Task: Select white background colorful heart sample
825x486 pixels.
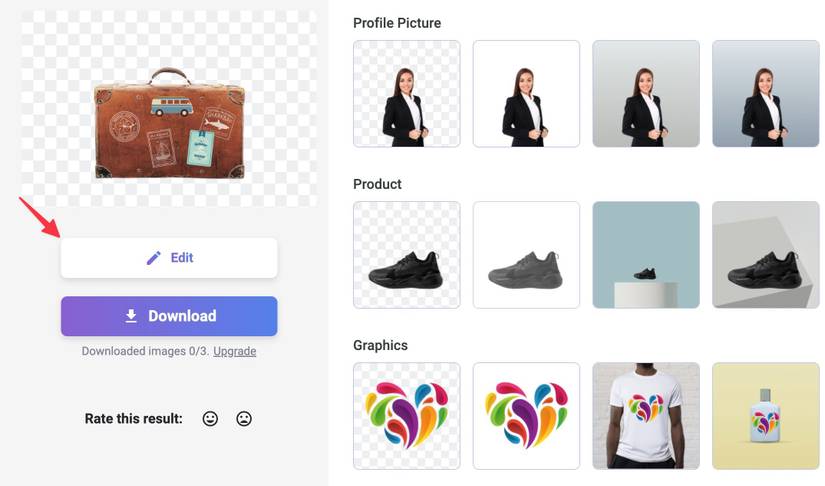Action: pos(526,416)
